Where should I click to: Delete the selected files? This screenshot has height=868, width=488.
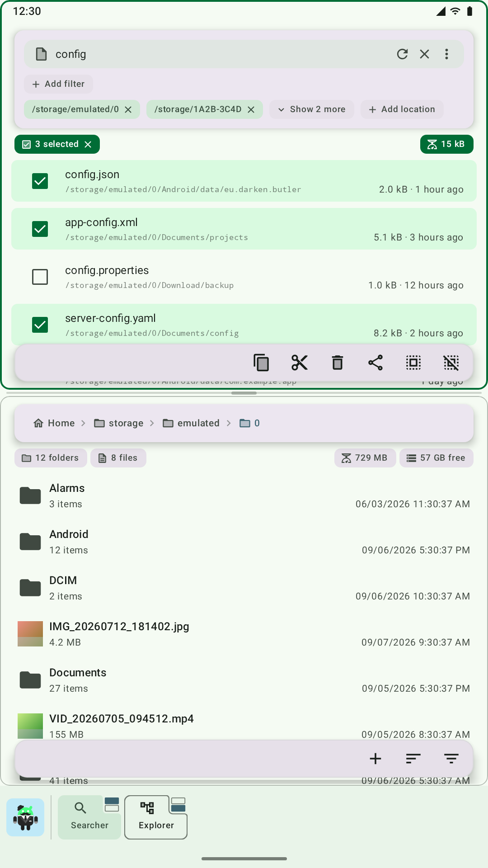pos(337,363)
